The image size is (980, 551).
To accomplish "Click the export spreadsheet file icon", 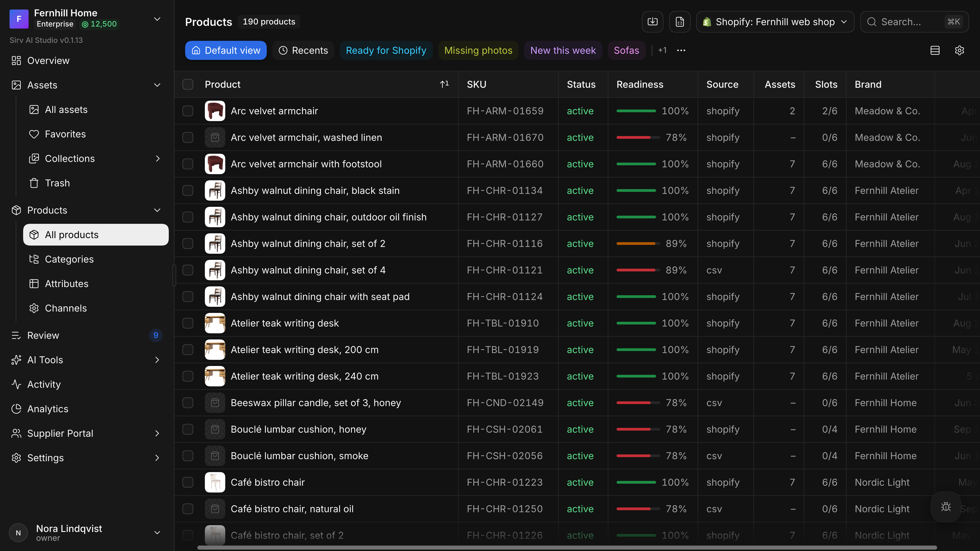I will [x=680, y=22].
